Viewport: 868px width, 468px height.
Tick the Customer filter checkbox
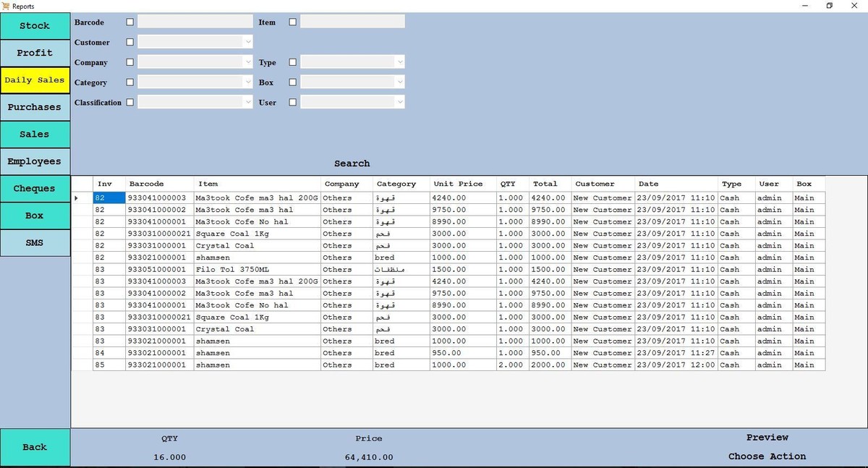[x=130, y=43]
